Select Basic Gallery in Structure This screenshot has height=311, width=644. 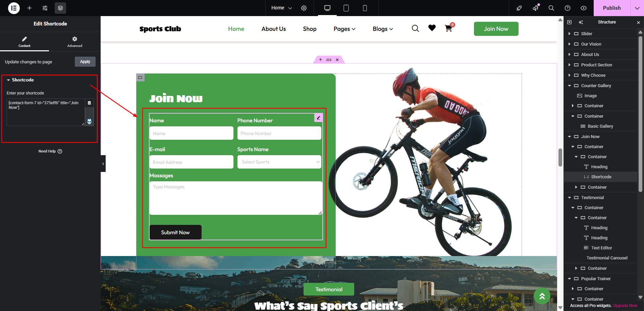click(x=600, y=126)
